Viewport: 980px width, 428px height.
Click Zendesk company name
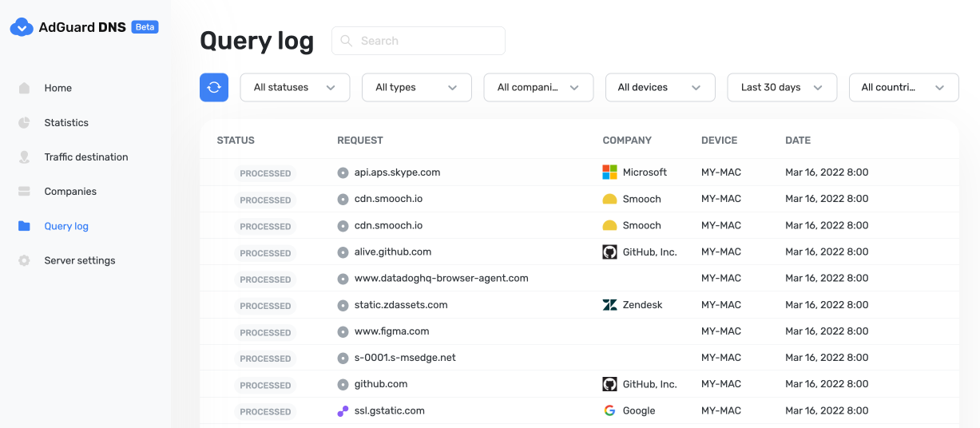643,304
